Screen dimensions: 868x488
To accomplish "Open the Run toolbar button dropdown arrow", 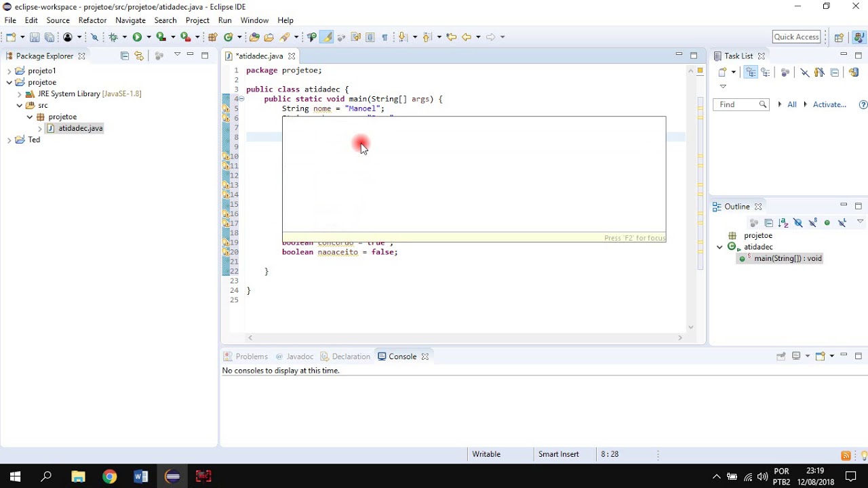I will pos(149,37).
